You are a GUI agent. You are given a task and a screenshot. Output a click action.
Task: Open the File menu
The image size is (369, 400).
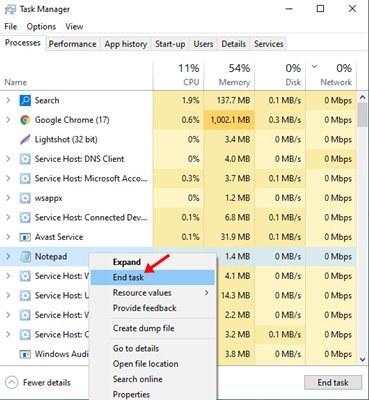point(11,27)
